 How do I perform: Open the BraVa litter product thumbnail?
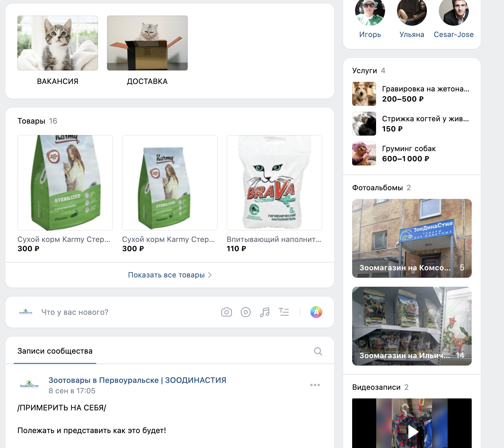pos(274,183)
